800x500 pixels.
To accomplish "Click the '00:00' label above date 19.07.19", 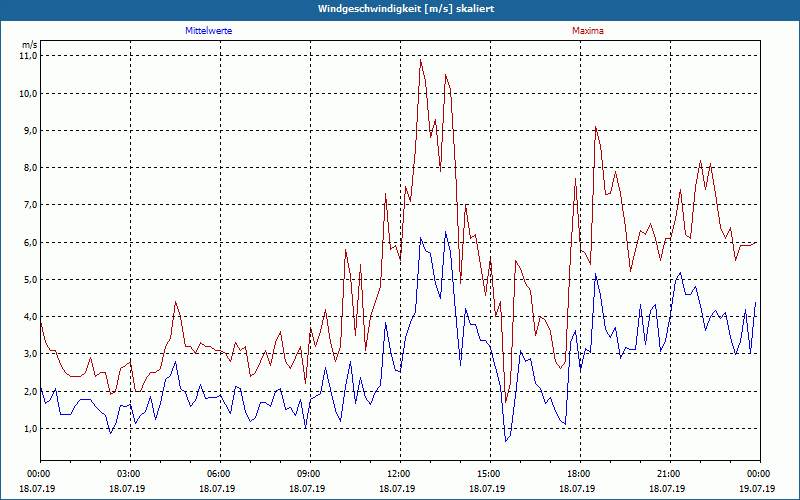I will click(x=760, y=474).
